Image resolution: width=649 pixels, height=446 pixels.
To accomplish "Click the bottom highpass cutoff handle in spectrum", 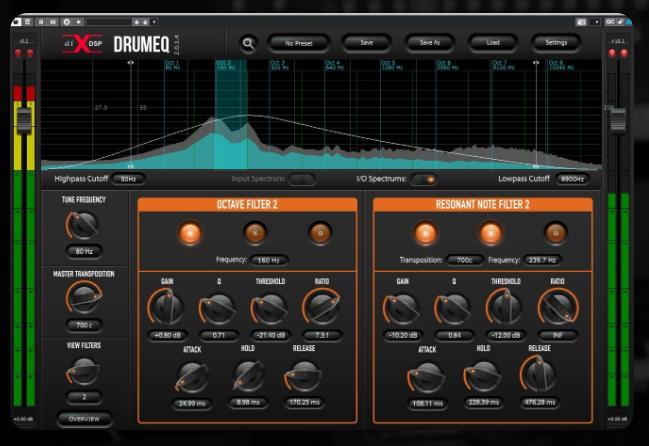I will [130, 166].
